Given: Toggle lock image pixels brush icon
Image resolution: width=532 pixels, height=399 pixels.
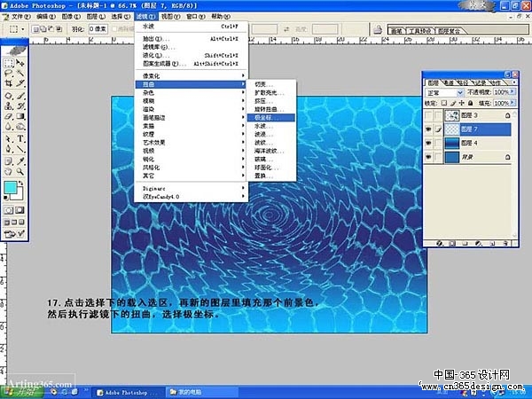Looking at the screenshot, I should click(453, 103).
